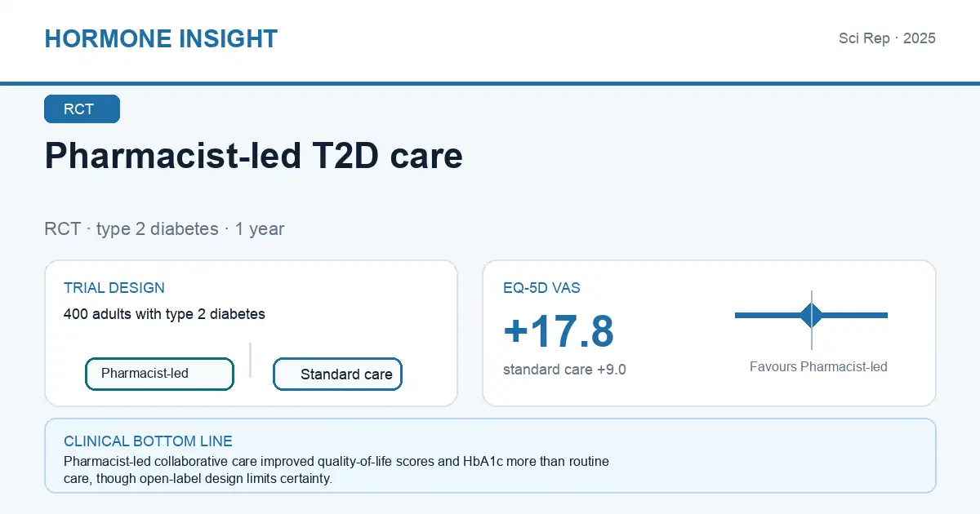980x514 pixels.
Task: Click the Favours Pharmacist-led label
Action: pyautogui.click(x=818, y=367)
